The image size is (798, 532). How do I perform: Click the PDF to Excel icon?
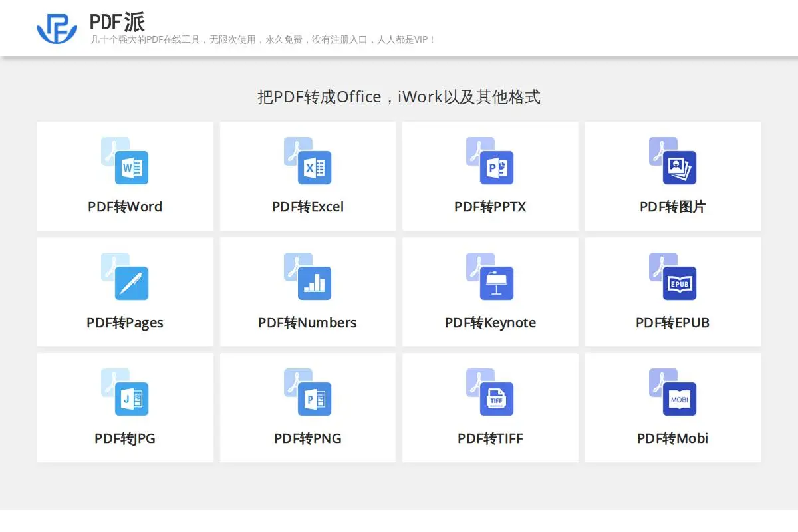(x=307, y=160)
